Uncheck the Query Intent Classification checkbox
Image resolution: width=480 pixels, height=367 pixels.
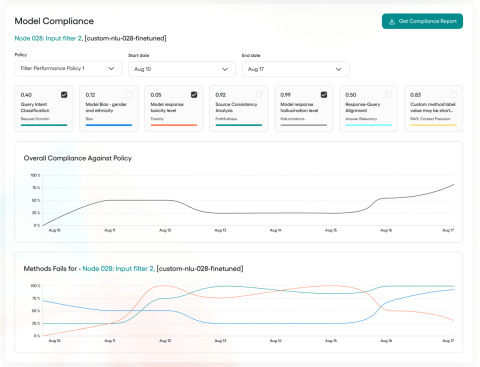point(64,95)
